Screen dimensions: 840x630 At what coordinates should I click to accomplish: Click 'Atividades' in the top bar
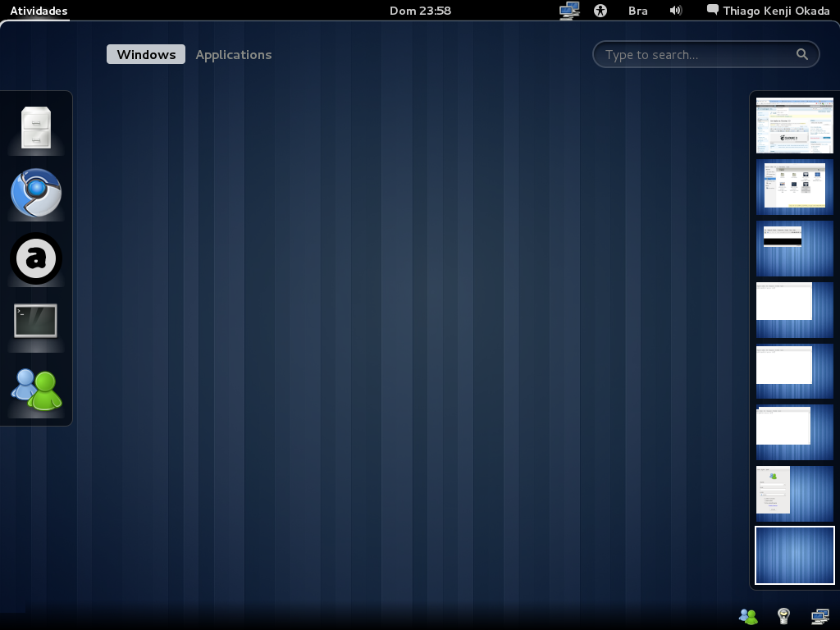(x=38, y=11)
